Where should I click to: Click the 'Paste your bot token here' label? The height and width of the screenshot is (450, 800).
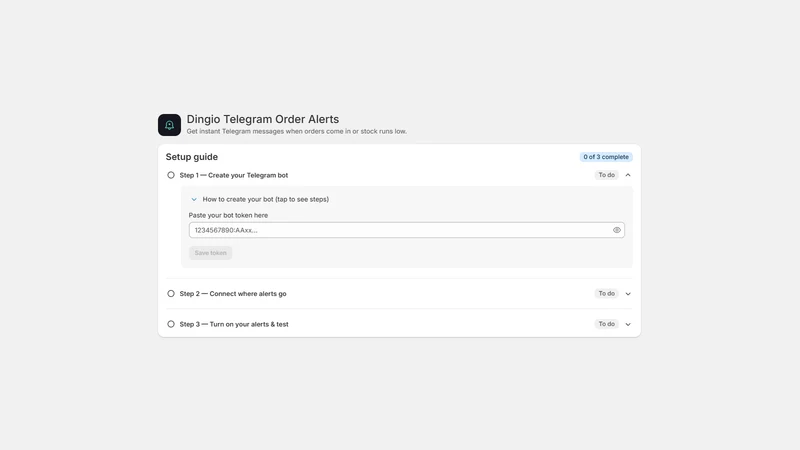228,215
